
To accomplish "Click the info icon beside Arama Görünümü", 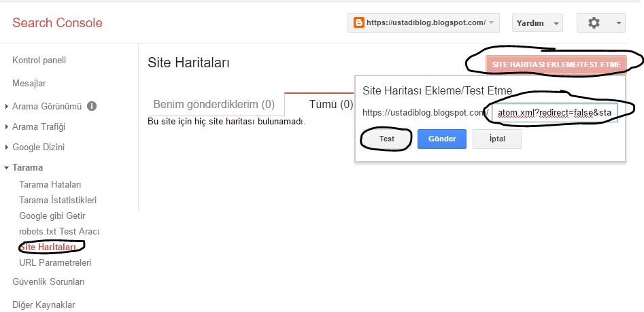I will 92,106.
